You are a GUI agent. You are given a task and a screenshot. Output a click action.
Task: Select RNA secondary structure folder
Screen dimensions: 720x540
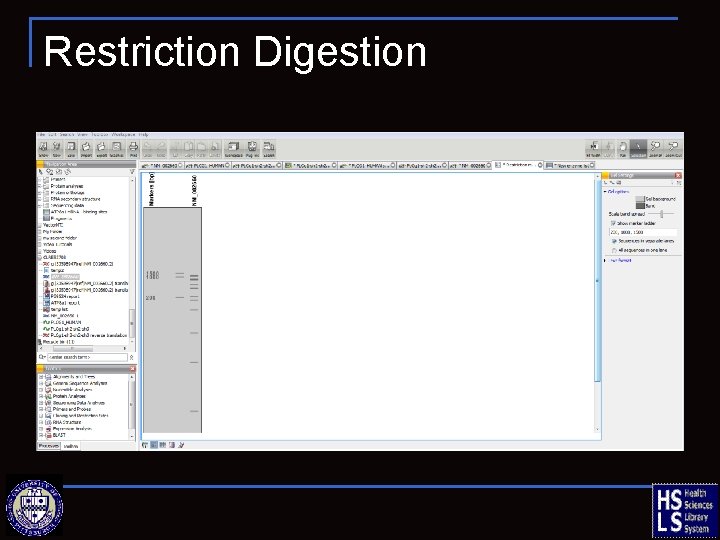75,199
